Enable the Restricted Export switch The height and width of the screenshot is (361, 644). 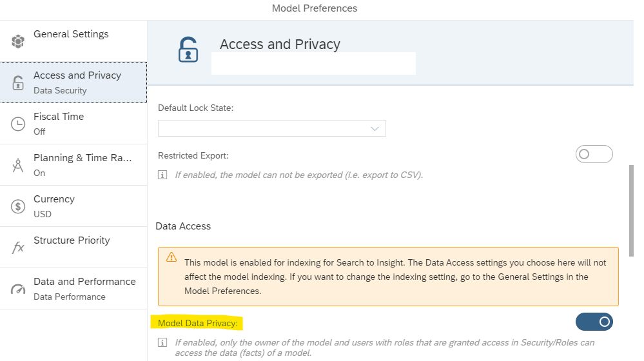pyautogui.click(x=594, y=155)
